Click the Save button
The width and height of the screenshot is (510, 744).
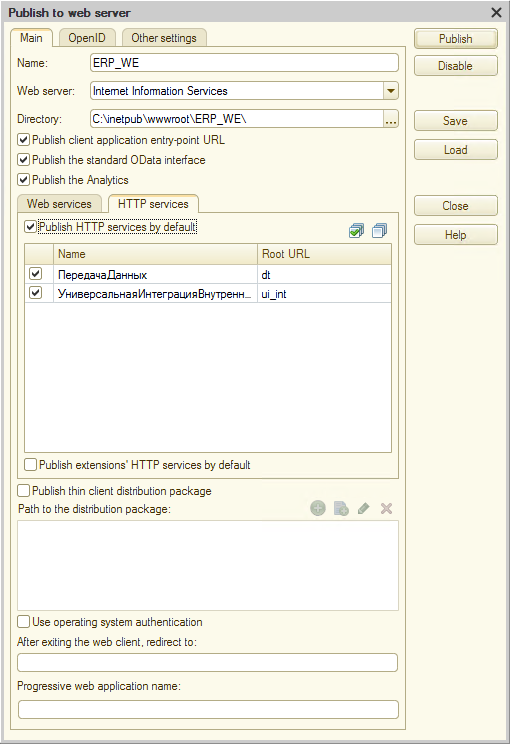(x=455, y=121)
